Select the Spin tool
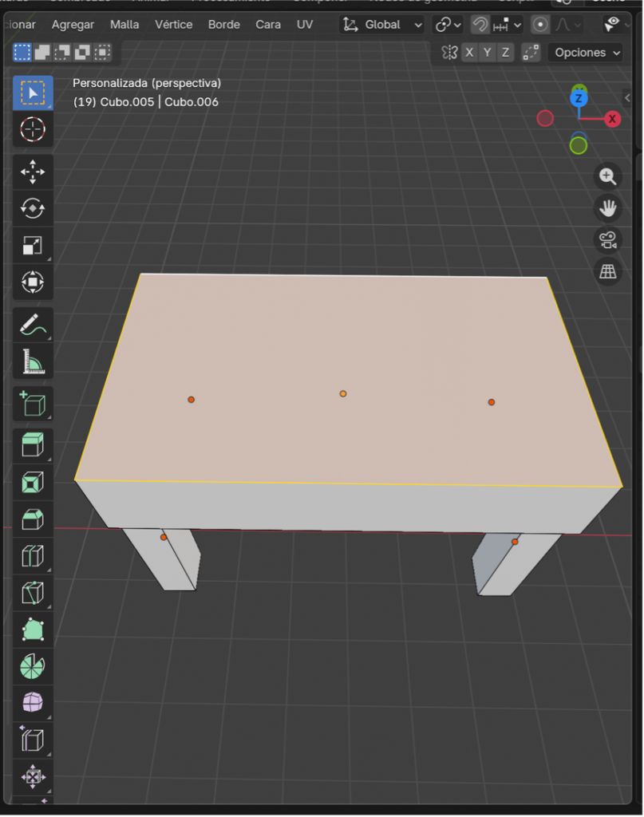Screen dimensions: 644x817 (33, 666)
